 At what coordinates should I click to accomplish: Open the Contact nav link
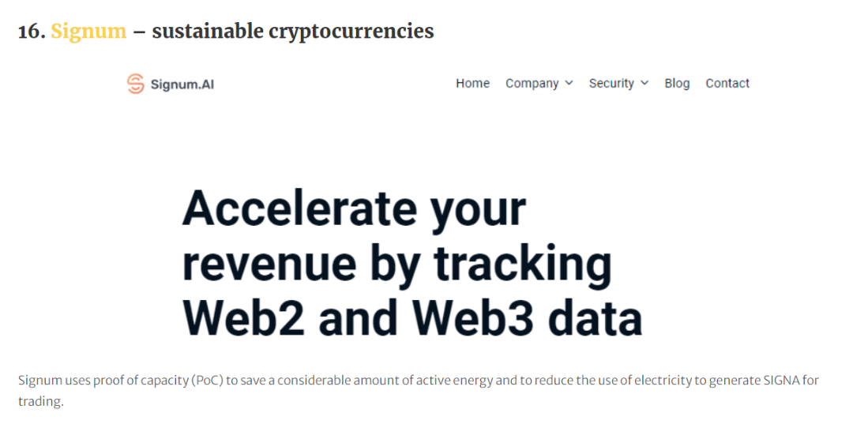point(727,84)
